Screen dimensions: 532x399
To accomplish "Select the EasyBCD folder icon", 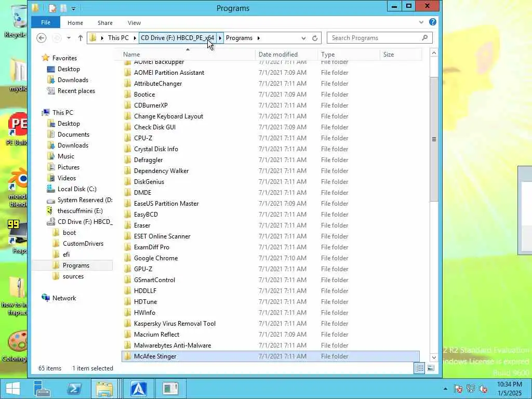I will (x=127, y=215).
